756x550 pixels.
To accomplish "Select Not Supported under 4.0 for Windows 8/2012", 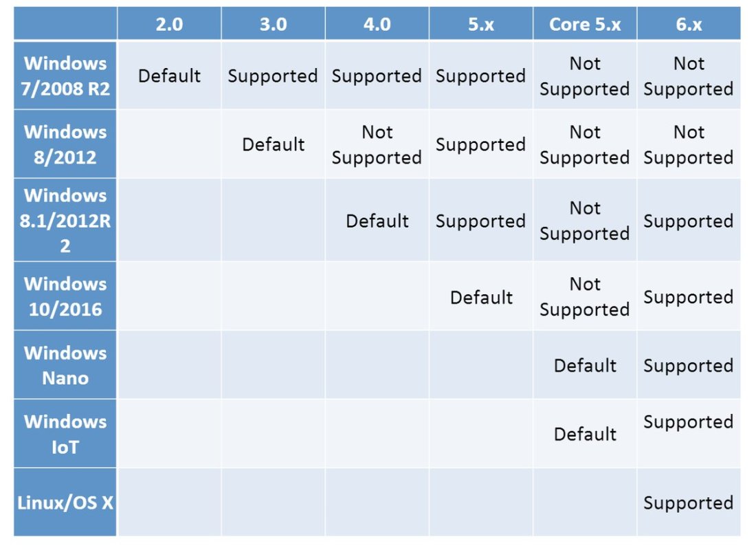I will 377,144.
